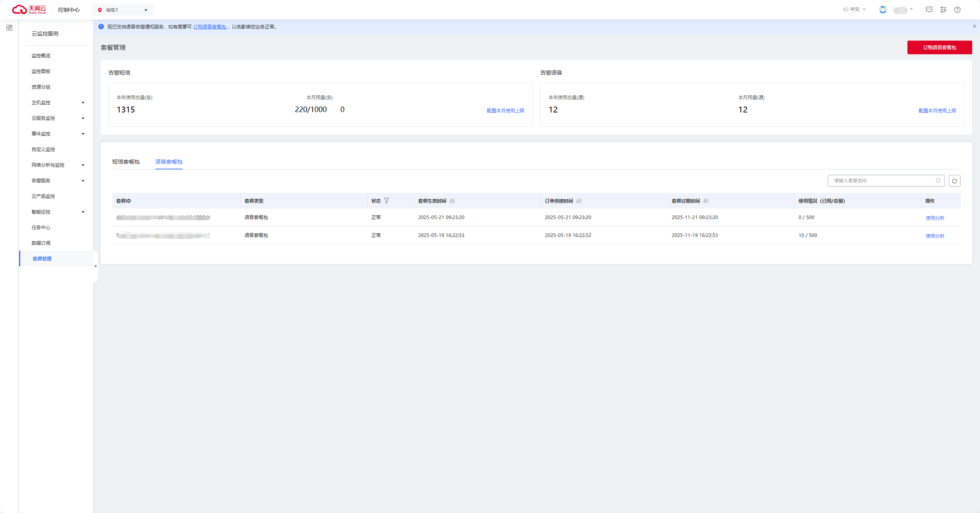Collapse the sidebar with arrow handle
Image resolution: width=980 pixels, height=513 pixels.
pos(96,266)
